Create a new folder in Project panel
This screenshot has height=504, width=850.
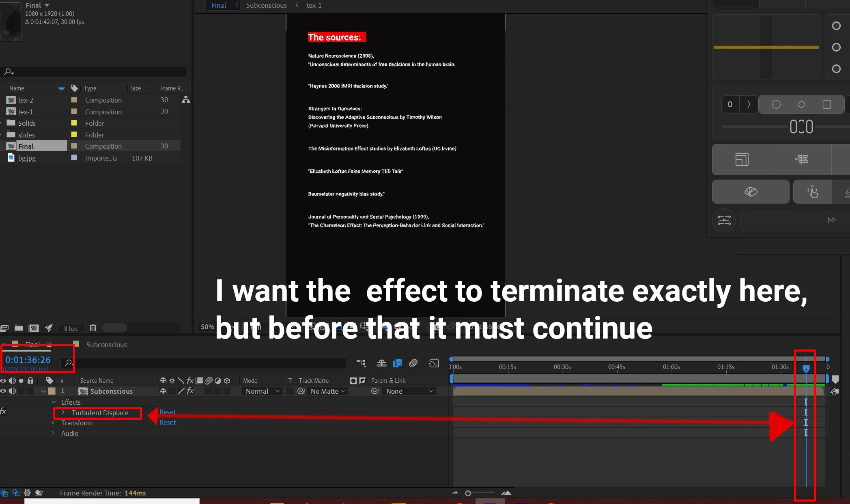click(19, 328)
